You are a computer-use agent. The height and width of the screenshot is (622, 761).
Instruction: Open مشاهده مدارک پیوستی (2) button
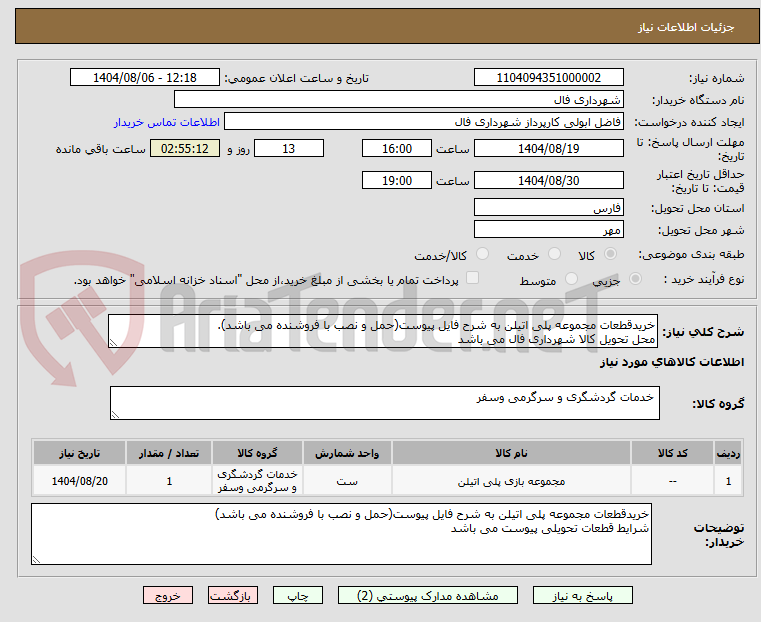tap(428, 595)
